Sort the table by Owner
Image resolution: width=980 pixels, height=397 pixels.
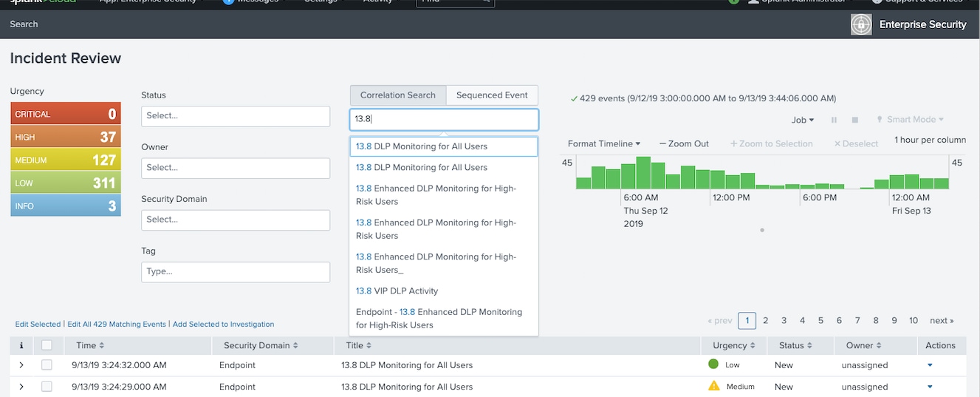click(x=880, y=345)
